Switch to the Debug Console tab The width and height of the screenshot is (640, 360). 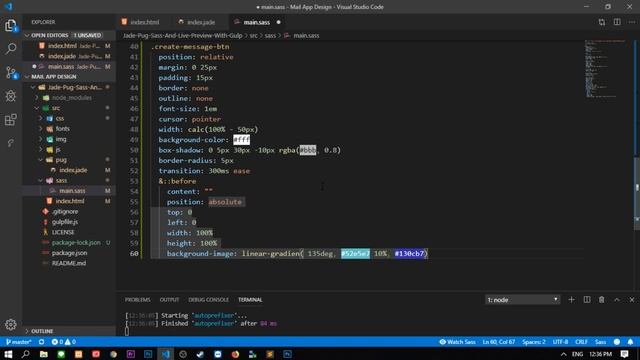pyautogui.click(x=209, y=300)
